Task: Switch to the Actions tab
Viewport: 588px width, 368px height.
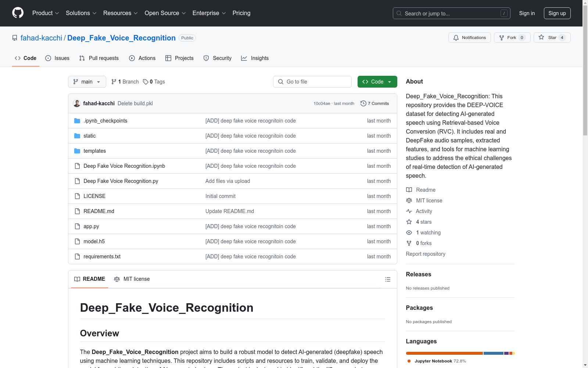Action: pyautogui.click(x=142, y=58)
